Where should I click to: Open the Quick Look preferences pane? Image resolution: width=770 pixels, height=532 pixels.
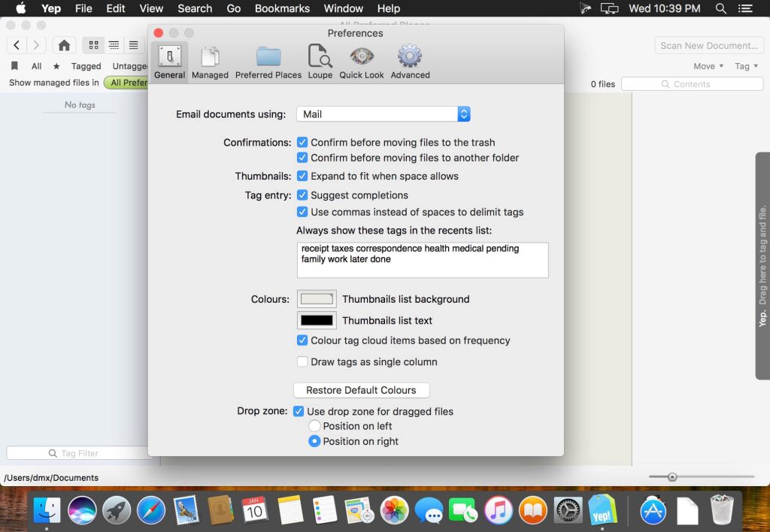coord(362,61)
